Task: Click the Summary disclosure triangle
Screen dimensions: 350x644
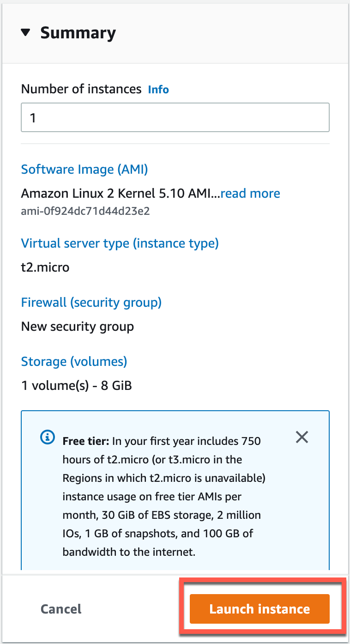Action: pyautogui.click(x=26, y=32)
